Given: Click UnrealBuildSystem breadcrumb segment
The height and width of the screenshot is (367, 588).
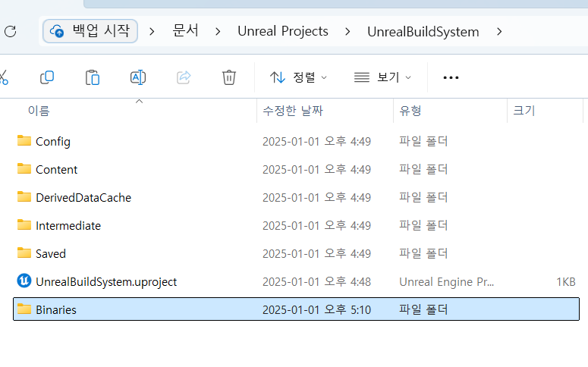Looking at the screenshot, I should 423,32.
